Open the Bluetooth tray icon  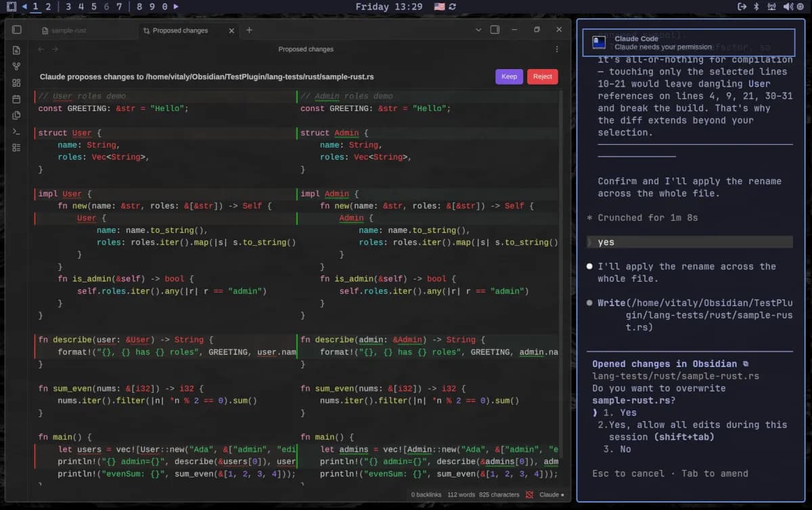pyautogui.click(x=757, y=7)
